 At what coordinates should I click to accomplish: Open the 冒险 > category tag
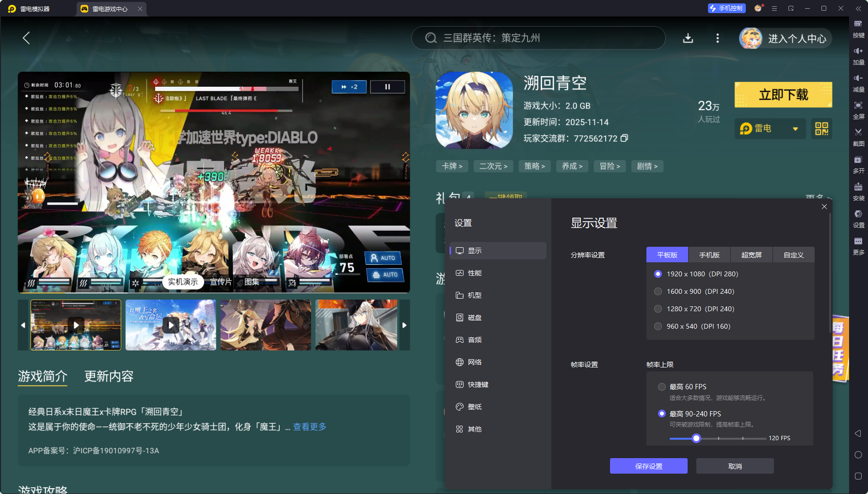pos(610,166)
